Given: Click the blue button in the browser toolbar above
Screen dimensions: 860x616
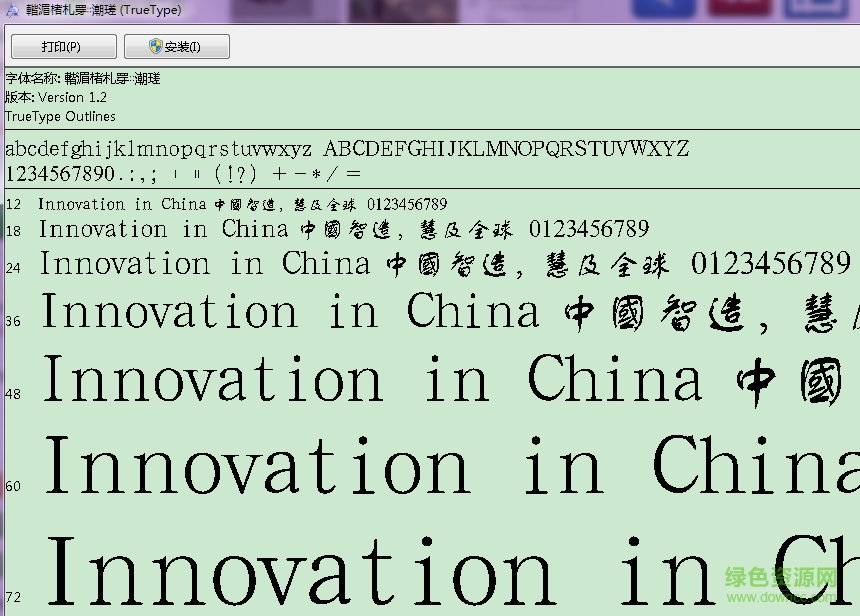Looking at the screenshot, I should tap(665, 7).
